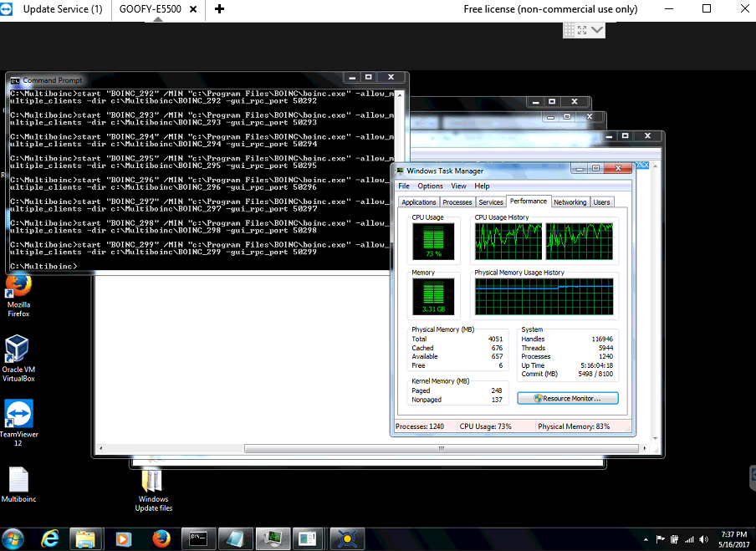Click the Resource Monitor button

tap(568, 399)
